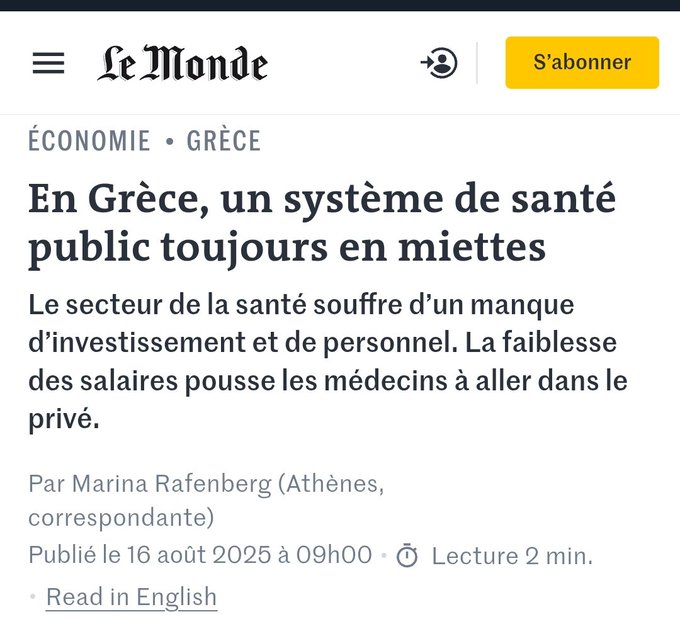Viewport: 680px width, 641px height.
Task: Click the bullet between ÉCONOMIE and GRÈCE
Action: point(169,142)
